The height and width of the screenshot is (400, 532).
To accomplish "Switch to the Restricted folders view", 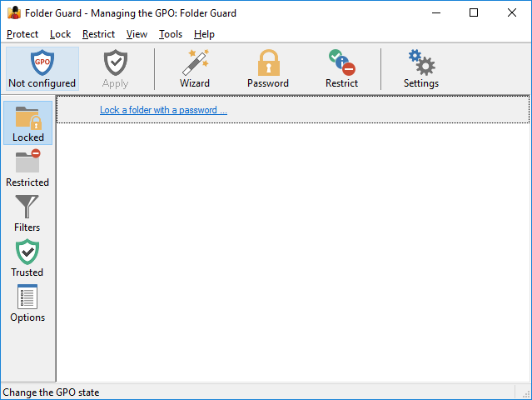I will pos(27,168).
